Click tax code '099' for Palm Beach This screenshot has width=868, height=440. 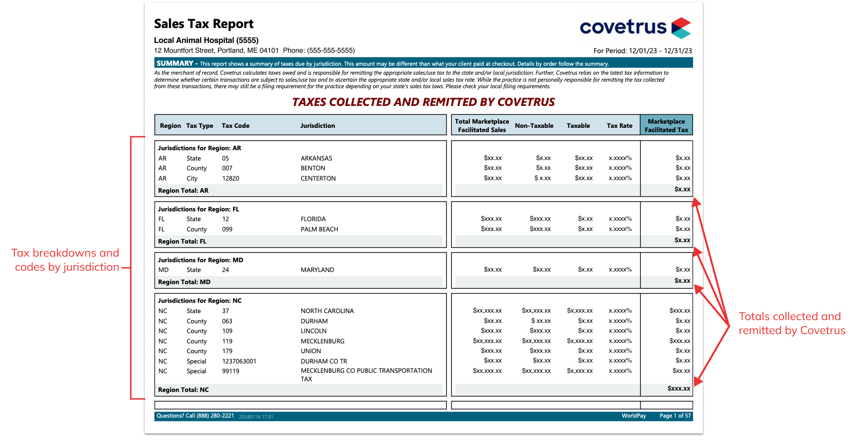(x=227, y=229)
